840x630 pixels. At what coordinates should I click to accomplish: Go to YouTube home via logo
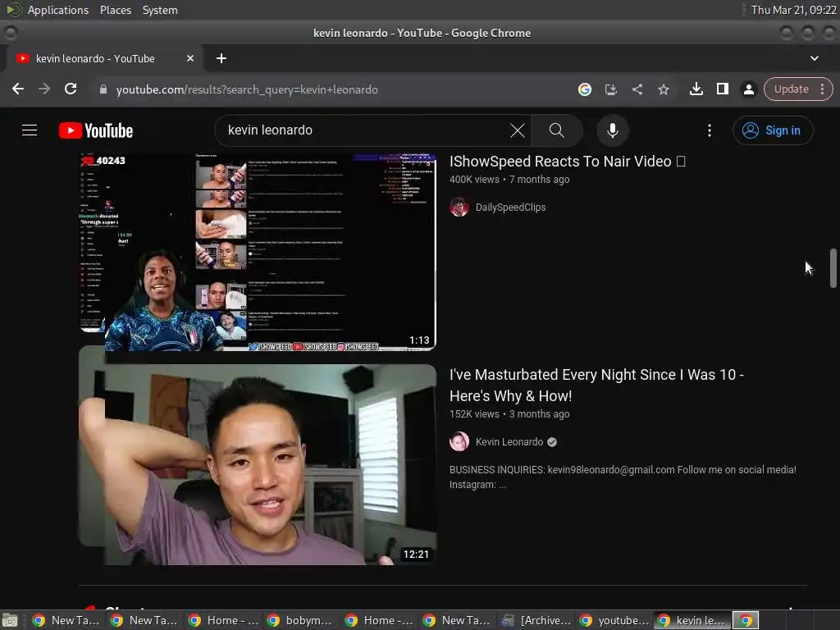coord(96,130)
